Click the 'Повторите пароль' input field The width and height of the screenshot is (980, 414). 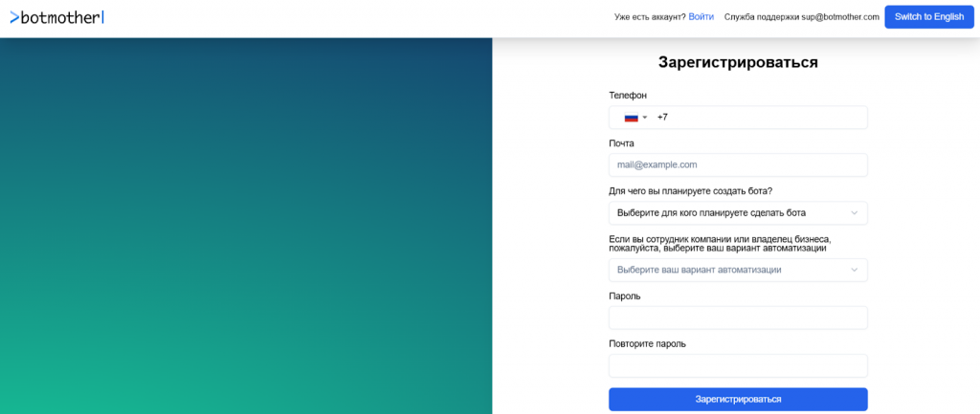click(x=738, y=365)
